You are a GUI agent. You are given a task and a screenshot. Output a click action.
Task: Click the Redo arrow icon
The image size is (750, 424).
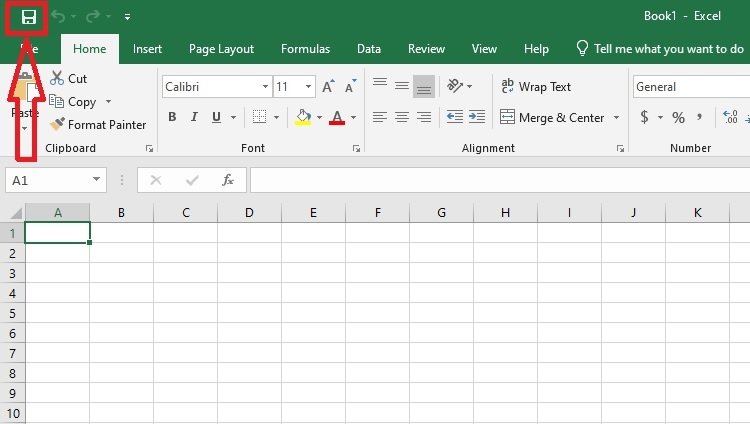(93, 16)
